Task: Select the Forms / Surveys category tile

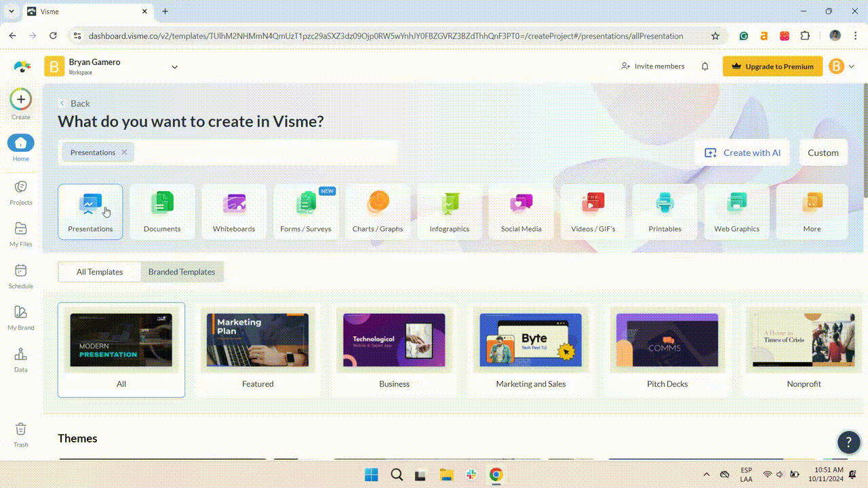Action: click(306, 212)
